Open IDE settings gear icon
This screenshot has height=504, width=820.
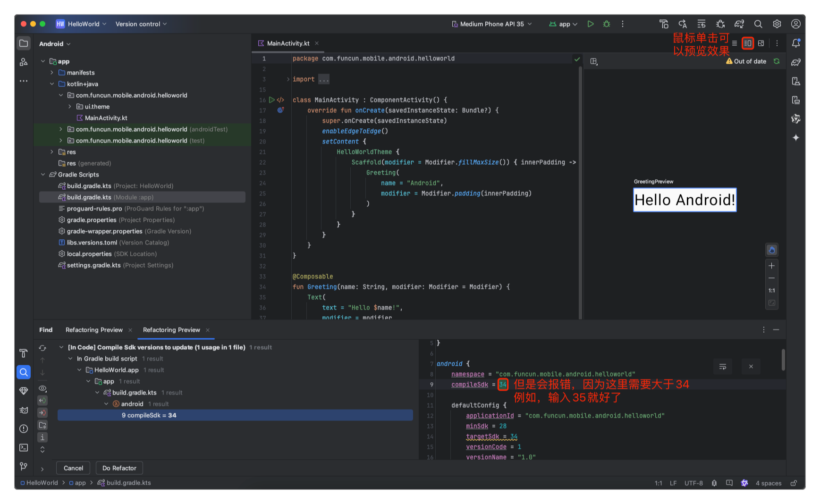pyautogui.click(x=777, y=24)
